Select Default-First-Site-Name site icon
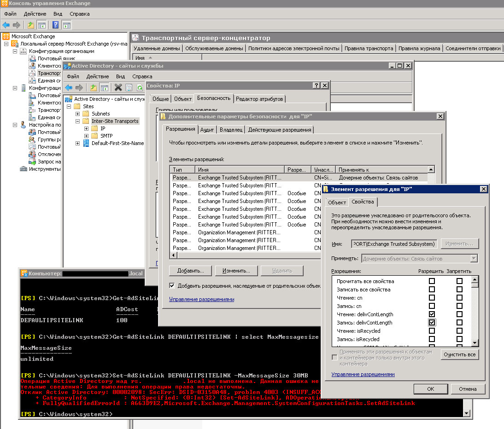Viewport: 504px width, 429px height. click(x=86, y=143)
